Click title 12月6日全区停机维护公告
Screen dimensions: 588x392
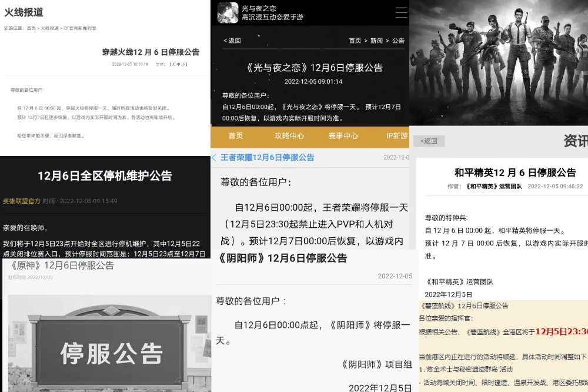[x=105, y=176]
